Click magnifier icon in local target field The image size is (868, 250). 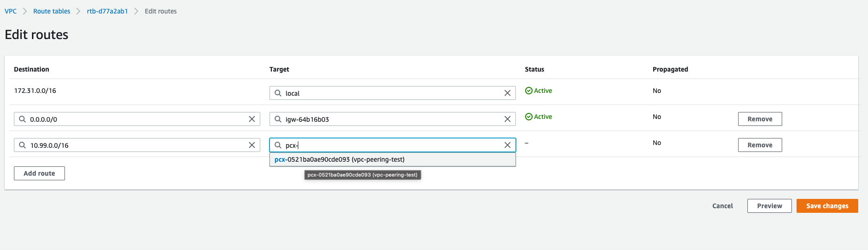click(x=278, y=93)
